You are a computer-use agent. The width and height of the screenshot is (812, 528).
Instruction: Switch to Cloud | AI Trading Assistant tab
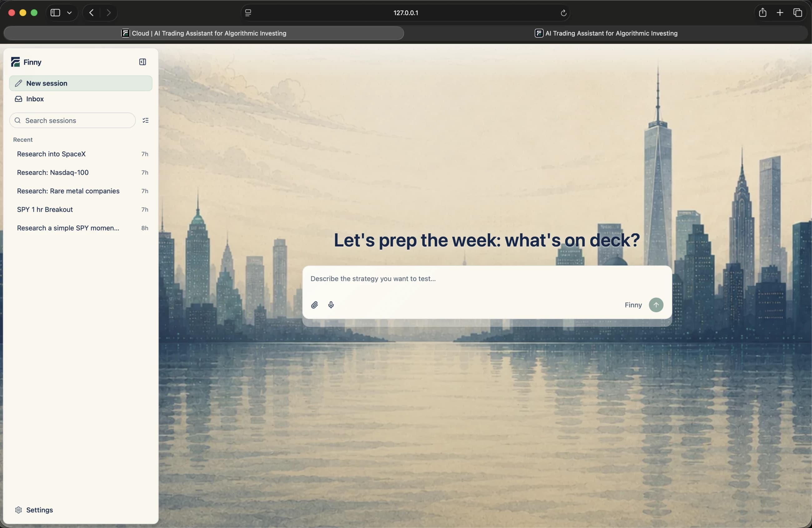click(x=204, y=33)
